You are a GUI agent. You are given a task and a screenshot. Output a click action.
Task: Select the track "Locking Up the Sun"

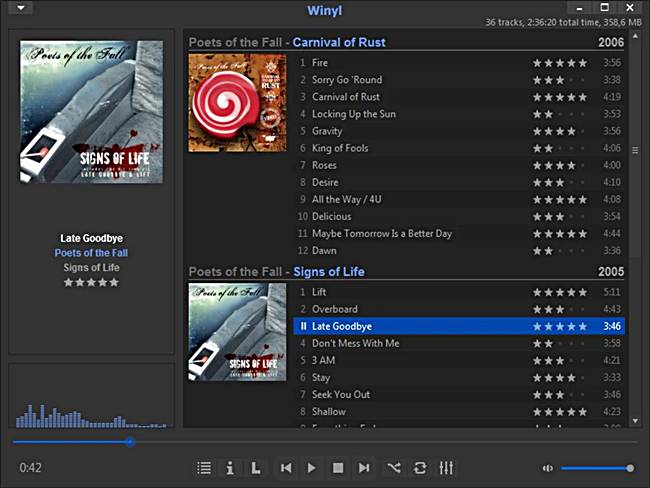pyautogui.click(x=353, y=114)
